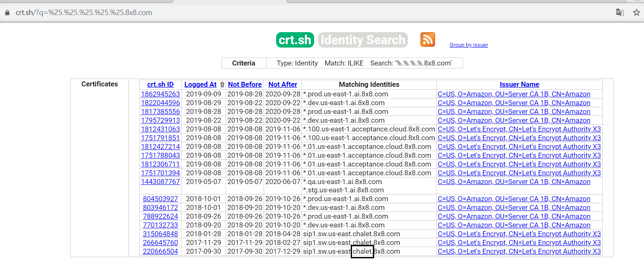Select *.100.us-east-1.acceptance identity in 1812431063 row

369,129
